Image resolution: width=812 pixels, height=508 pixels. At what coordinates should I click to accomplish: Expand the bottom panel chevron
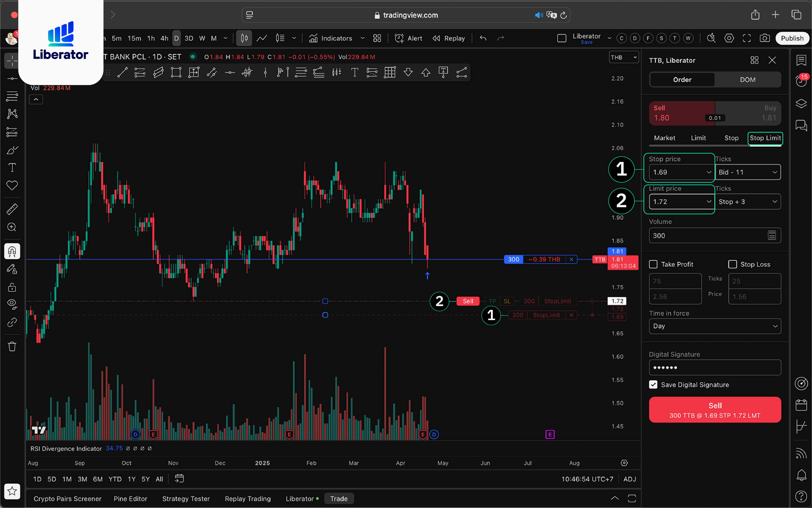pyautogui.click(x=615, y=498)
